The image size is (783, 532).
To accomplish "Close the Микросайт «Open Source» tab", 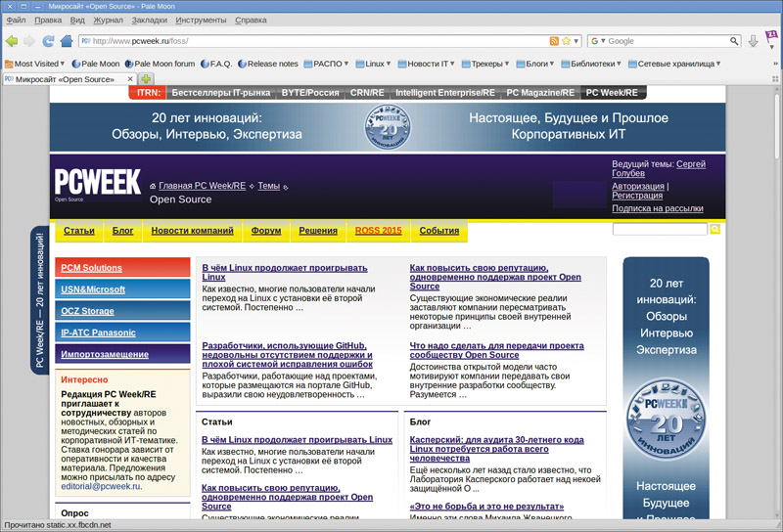I will (130, 79).
